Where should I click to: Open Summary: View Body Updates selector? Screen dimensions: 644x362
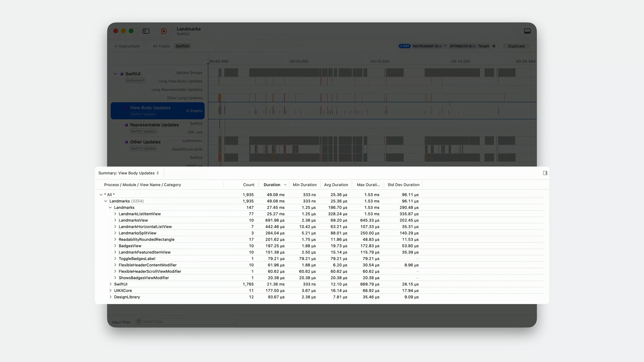point(128,173)
